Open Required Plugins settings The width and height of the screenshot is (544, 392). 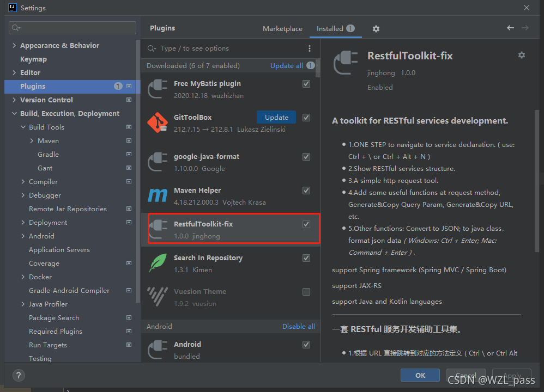click(56, 332)
